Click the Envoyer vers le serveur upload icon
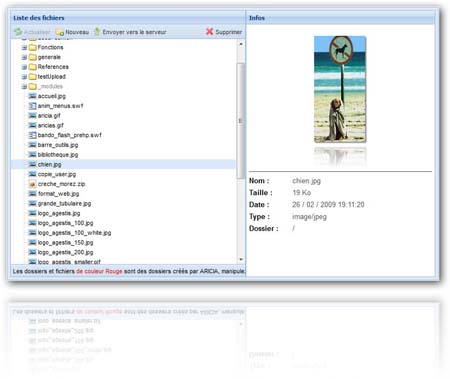The image size is (450, 379). tap(97, 32)
